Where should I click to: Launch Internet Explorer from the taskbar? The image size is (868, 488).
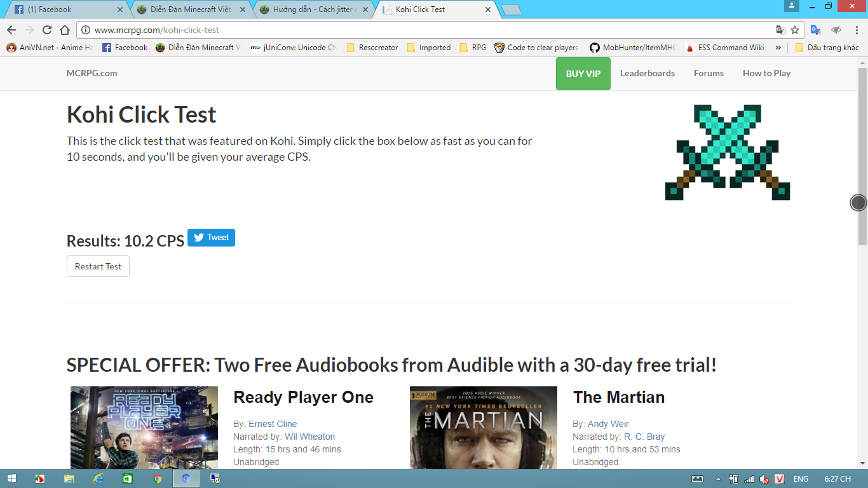tap(98, 478)
